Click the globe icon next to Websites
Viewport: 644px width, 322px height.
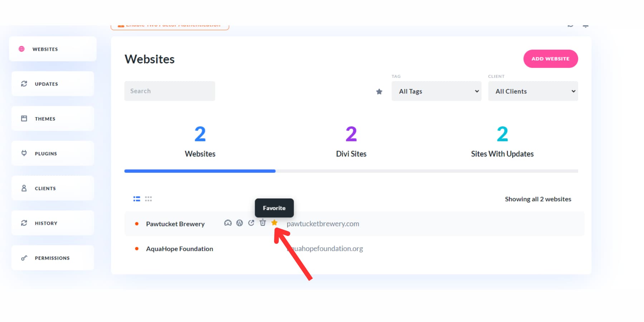pyautogui.click(x=22, y=49)
